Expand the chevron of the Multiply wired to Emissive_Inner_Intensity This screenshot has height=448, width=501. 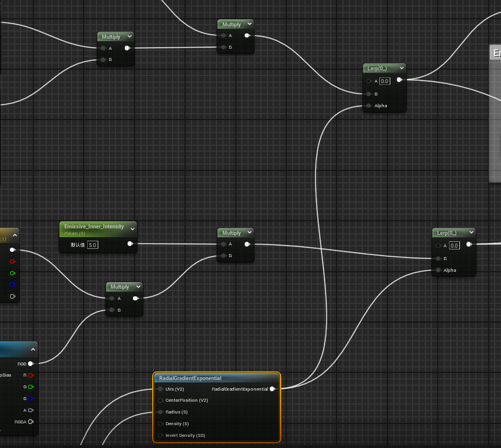tap(249, 232)
